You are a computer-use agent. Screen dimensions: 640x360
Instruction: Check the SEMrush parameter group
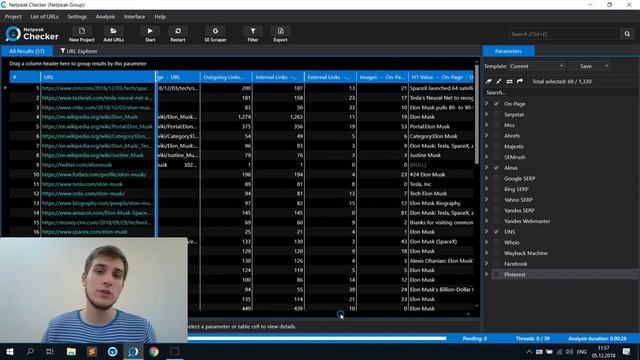click(x=496, y=157)
